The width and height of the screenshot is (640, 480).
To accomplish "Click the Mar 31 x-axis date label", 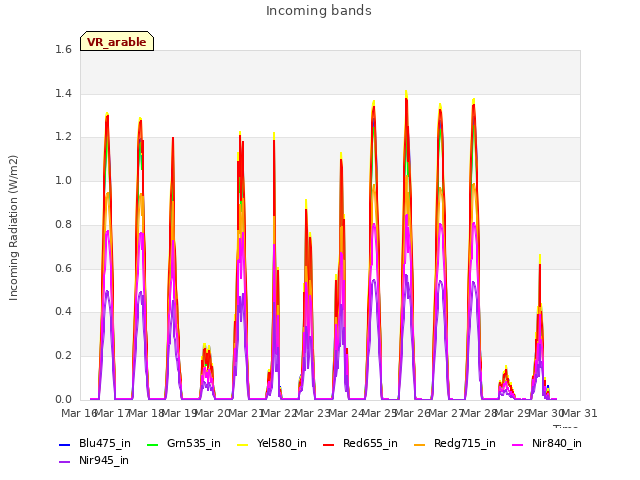I will (580, 413).
